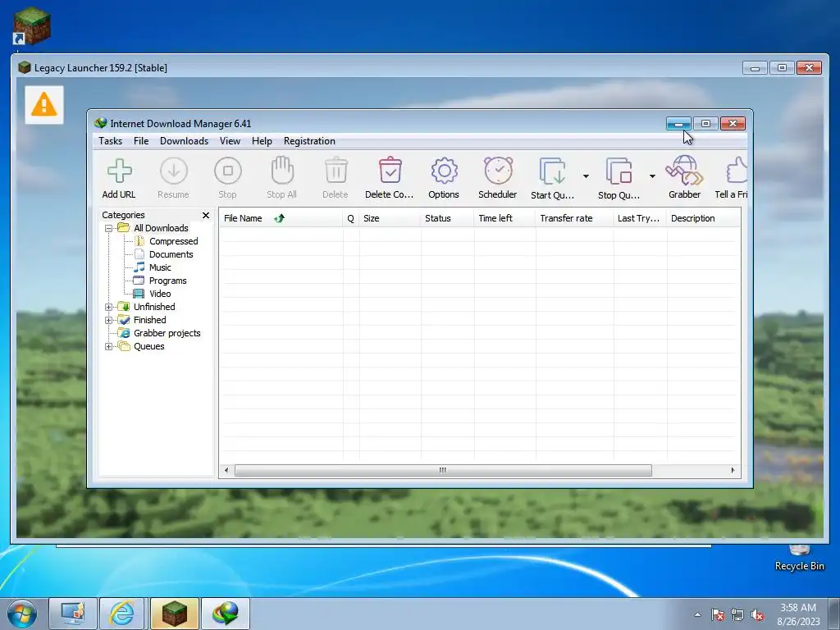
Task: Open the Tasks menu
Action: [x=111, y=141]
